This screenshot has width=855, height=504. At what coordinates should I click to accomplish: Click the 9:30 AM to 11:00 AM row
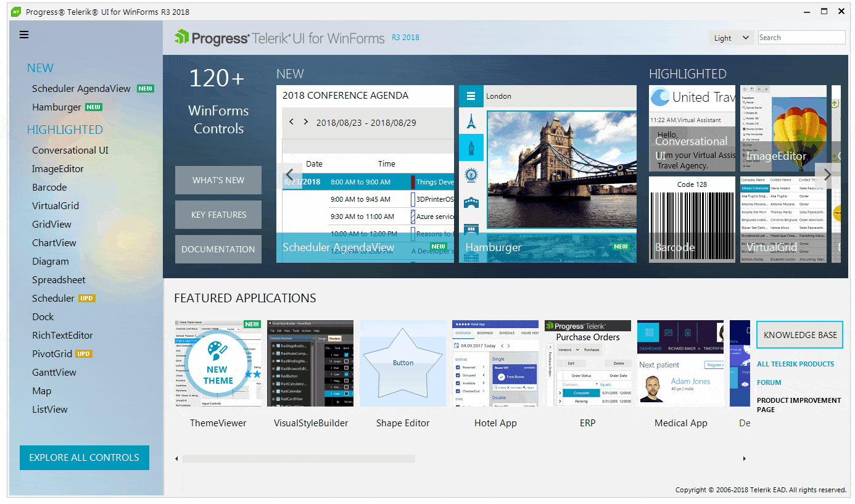pyautogui.click(x=368, y=217)
